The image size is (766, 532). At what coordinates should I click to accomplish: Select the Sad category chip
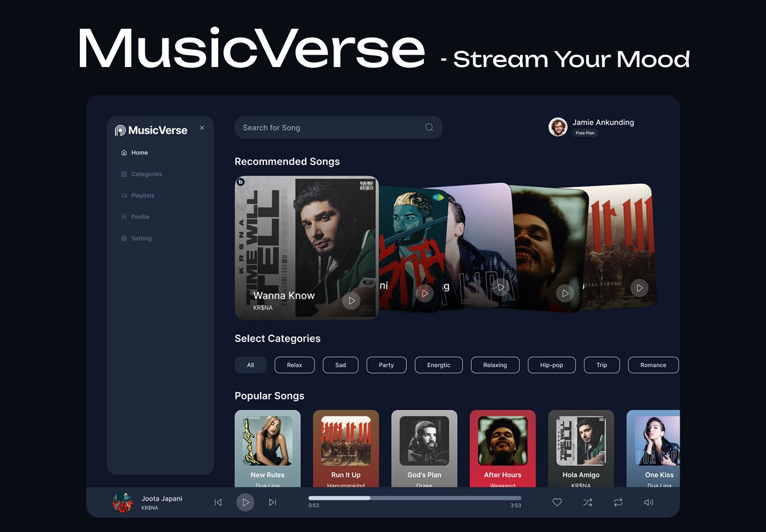340,365
